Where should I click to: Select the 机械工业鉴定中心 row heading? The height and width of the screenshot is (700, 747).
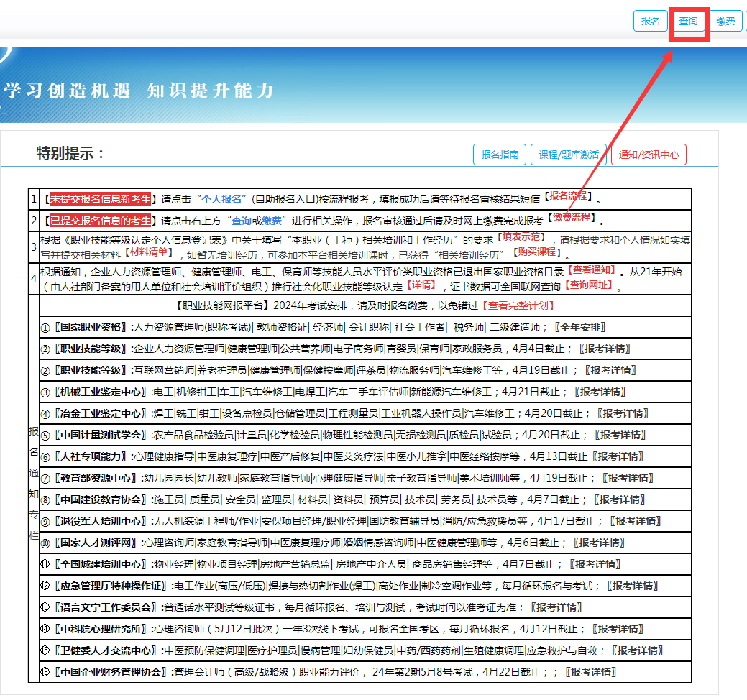(x=101, y=392)
